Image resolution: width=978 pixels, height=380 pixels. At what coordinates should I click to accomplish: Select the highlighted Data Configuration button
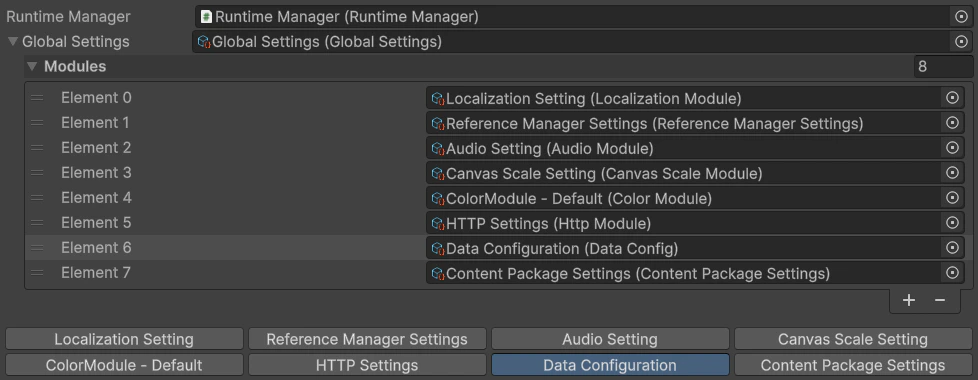click(x=610, y=365)
